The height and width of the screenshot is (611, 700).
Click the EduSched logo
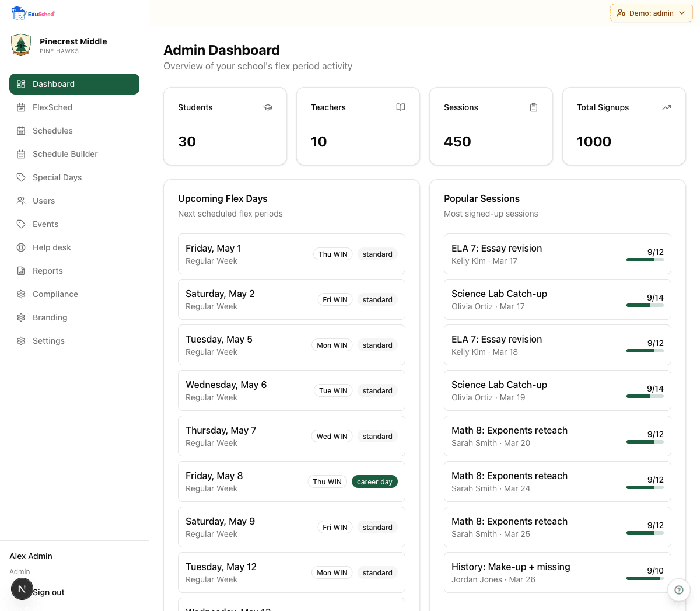33,13
